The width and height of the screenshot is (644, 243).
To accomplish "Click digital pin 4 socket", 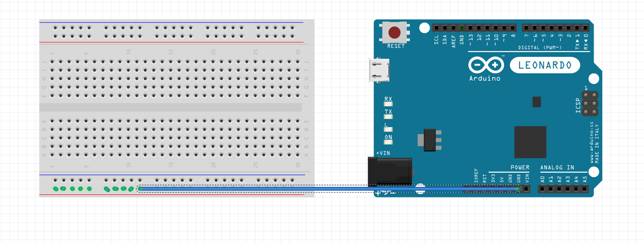I will point(552,28).
